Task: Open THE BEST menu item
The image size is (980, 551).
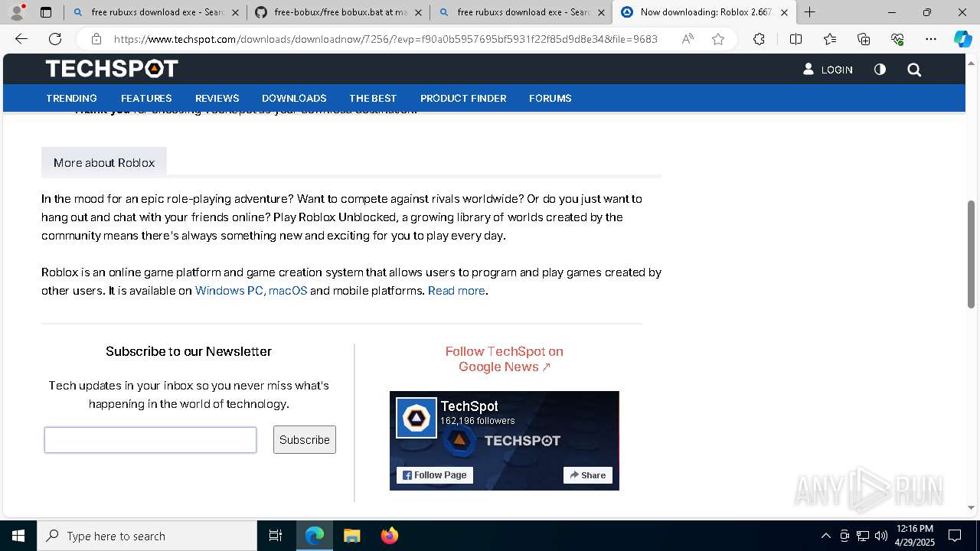Action: (373, 98)
